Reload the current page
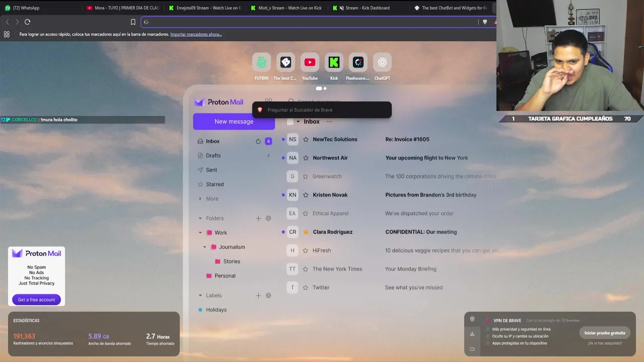Image resolution: width=644 pixels, height=362 pixels. [27, 22]
